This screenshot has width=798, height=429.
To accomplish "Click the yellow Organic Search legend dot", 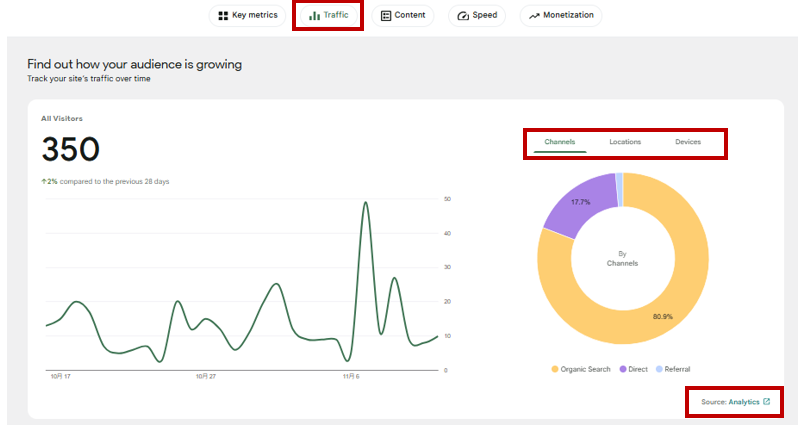I will [x=555, y=369].
